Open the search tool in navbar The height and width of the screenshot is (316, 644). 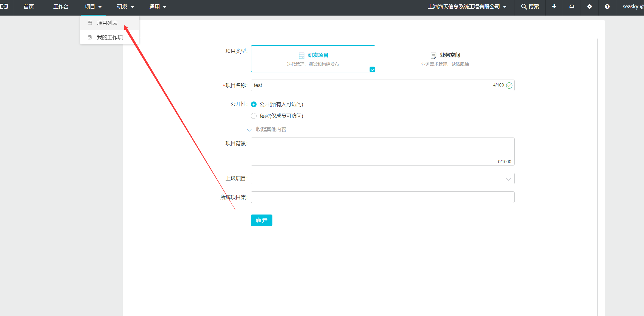pos(530,7)
